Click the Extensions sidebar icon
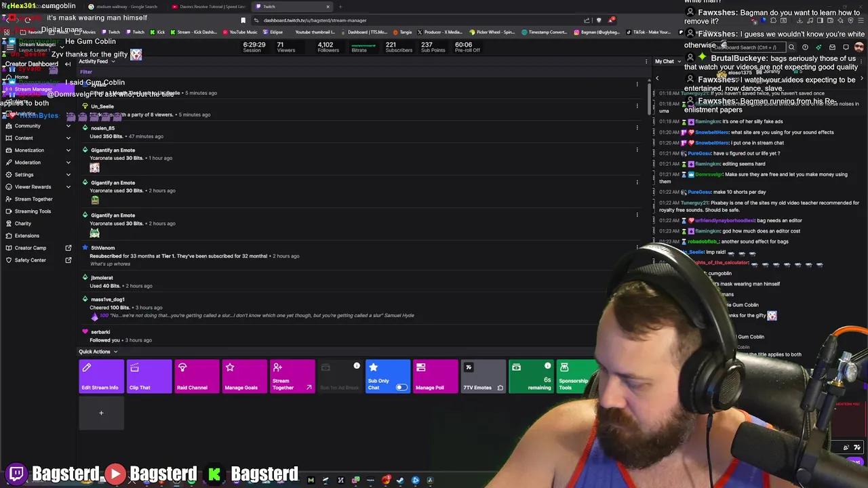 coord(8,236)
